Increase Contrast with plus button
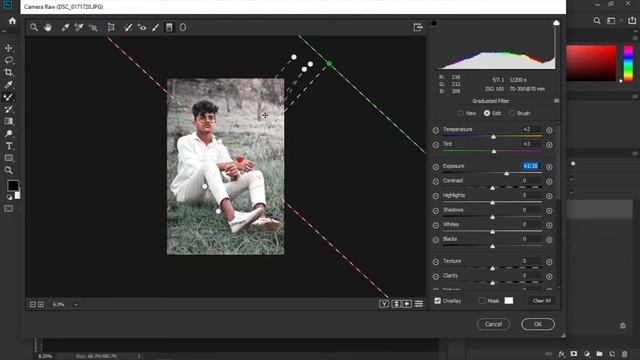This screenshot has width=640, height=360. point(549,182)
